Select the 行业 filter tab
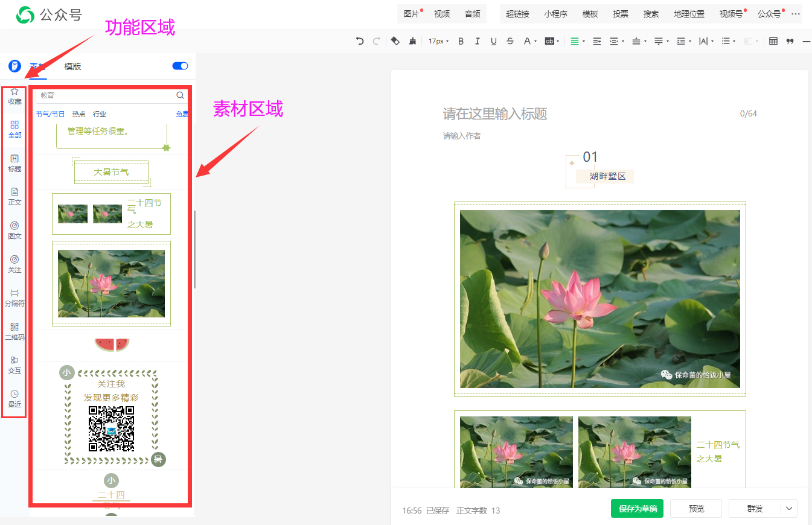 coord(100,114)
